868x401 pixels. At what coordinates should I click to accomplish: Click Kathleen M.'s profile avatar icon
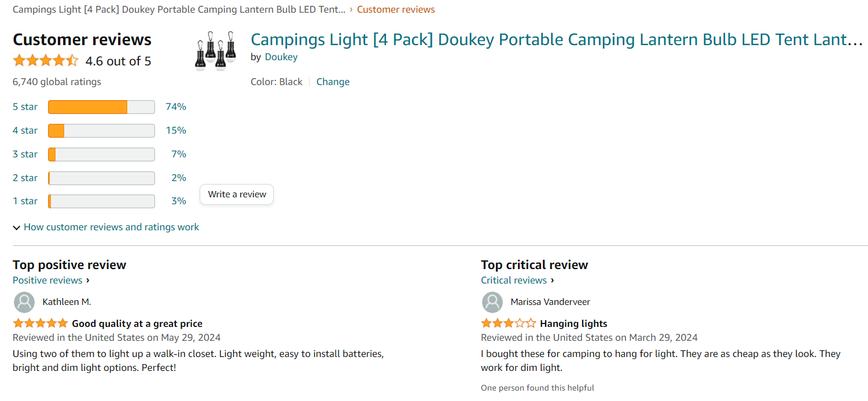tap(24, 302)
